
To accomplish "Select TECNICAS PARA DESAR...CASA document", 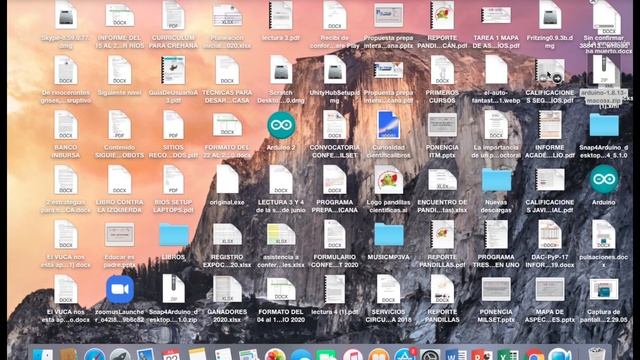I will click(x=227, y=71).
